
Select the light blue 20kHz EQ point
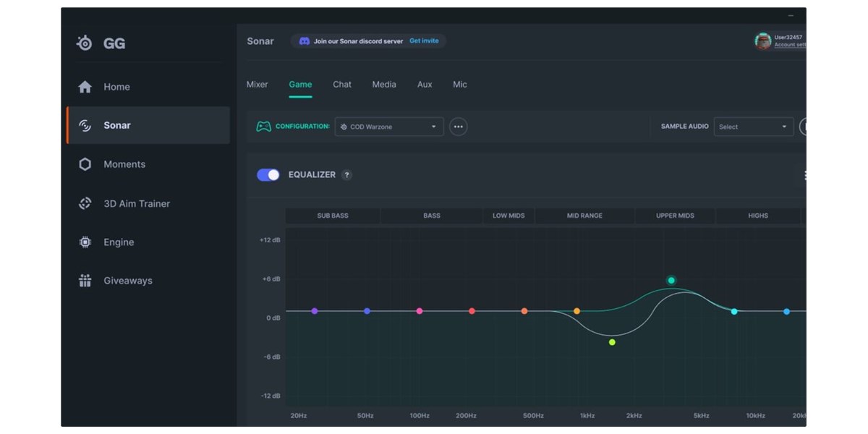coord(786,312)
